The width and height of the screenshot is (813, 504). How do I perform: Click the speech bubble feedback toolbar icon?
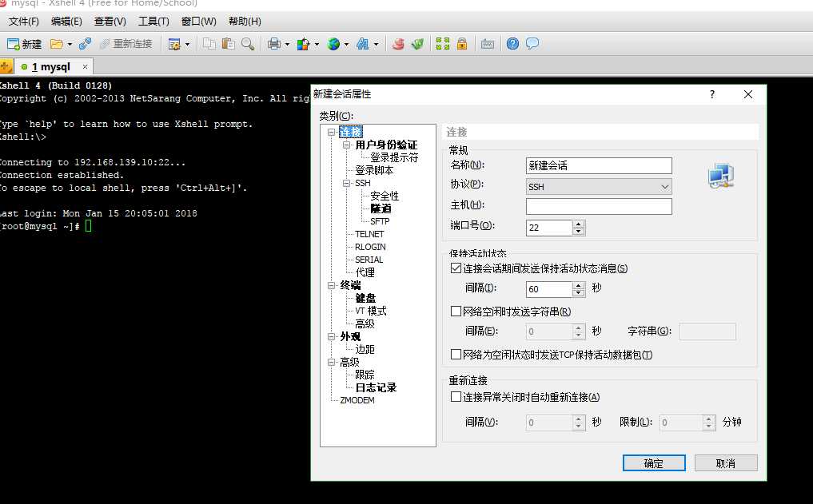click(x=532, y=43)
